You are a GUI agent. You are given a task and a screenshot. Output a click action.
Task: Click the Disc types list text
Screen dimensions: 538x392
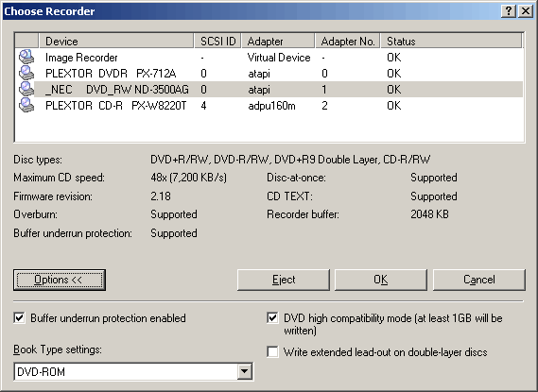coord(290,160)
